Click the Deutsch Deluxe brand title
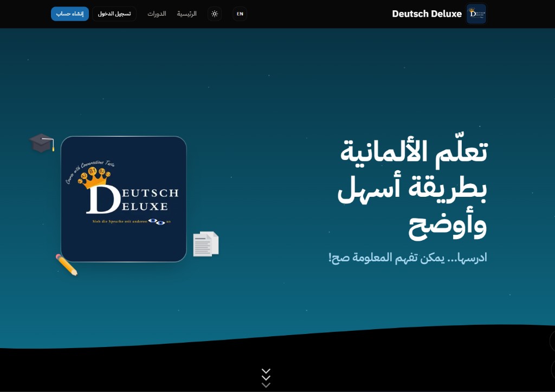The width and height of the screenshot is (555, 392). [427, 14]
